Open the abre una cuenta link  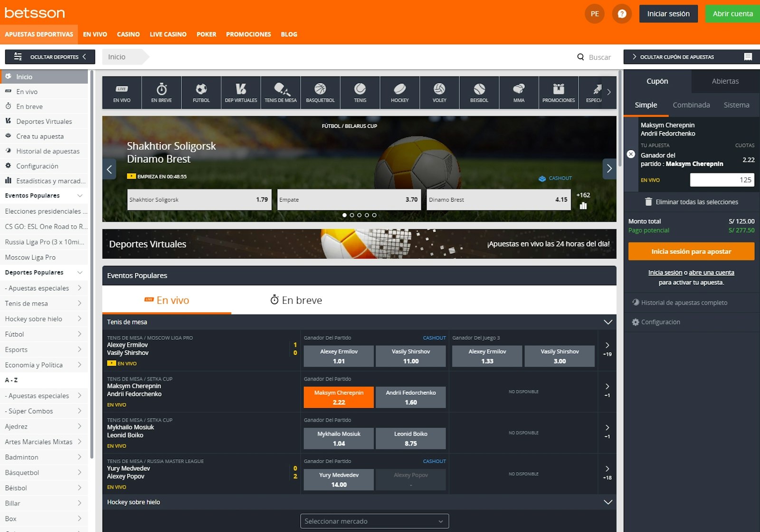pyautogui.click(x=711, y=272)
